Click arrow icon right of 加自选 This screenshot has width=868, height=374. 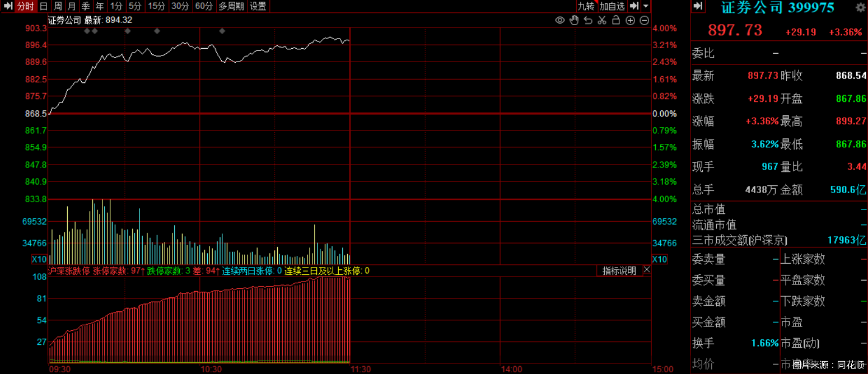click(x=633, y=6)
